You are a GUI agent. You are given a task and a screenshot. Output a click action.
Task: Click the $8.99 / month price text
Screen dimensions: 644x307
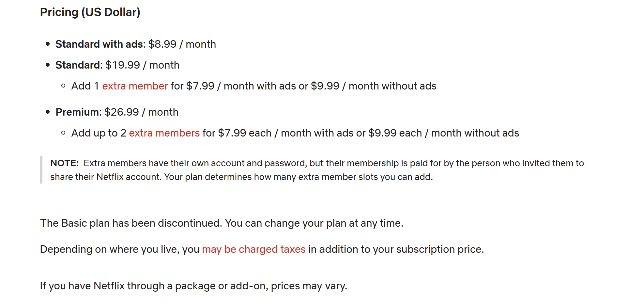click(182, 44)
